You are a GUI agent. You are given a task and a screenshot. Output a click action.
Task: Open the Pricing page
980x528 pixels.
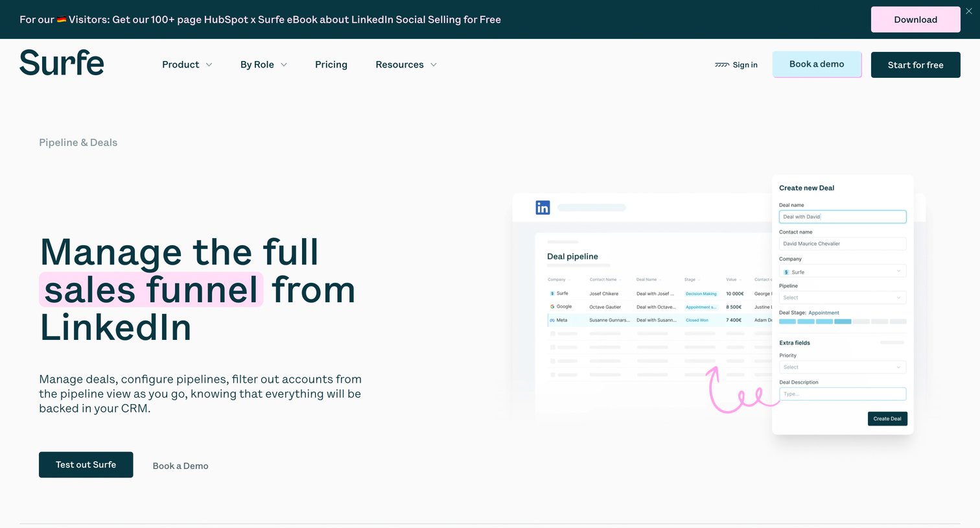tap(331, 65)
